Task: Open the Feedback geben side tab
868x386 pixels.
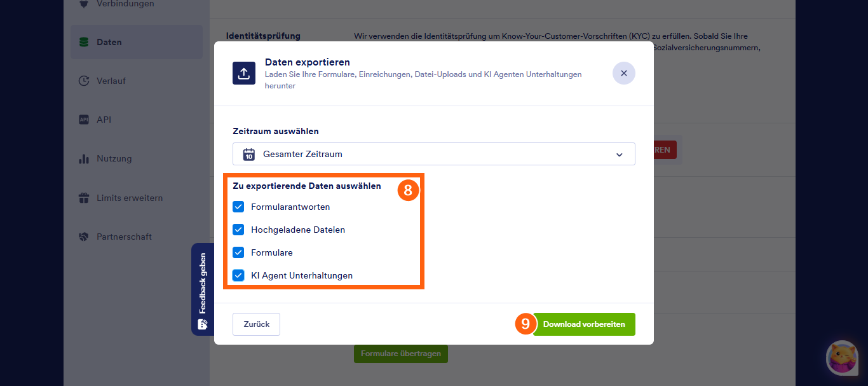Action: coord(203,289)
